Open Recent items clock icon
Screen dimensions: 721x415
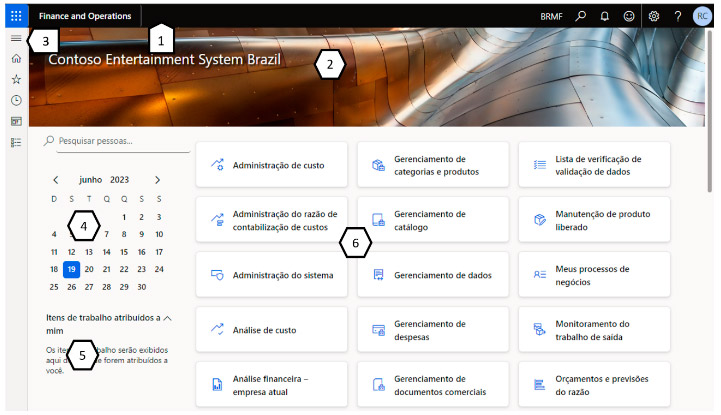16,101
